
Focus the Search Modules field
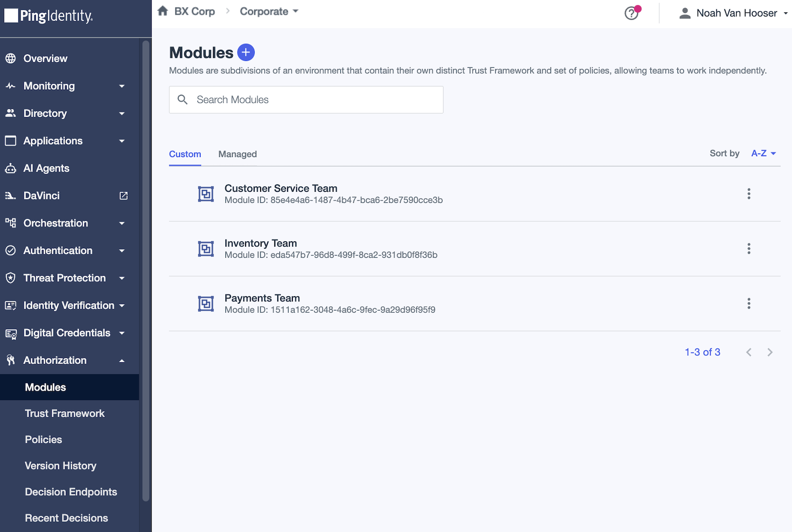[x=306, y=100]
